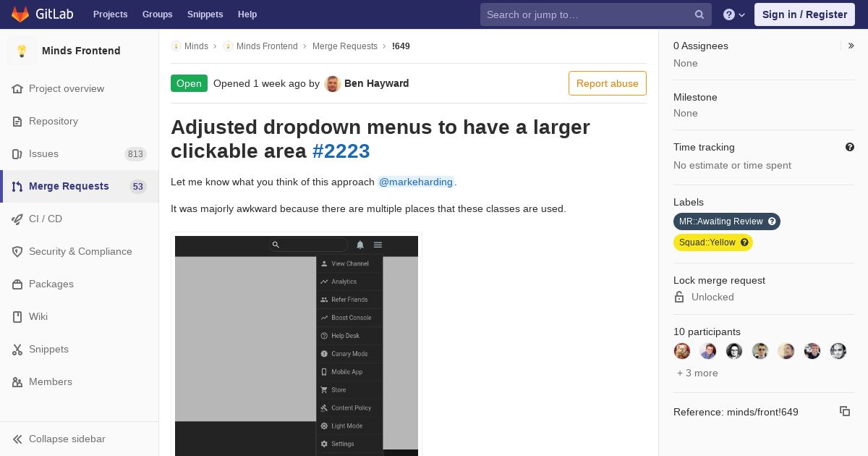
Task: Click the CI / CD rocket icon
Action: 17,219
